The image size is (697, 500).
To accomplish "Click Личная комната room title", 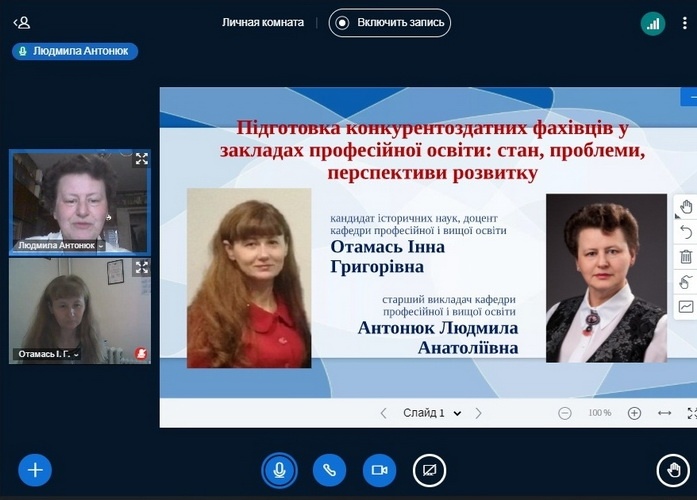I will point(263,23).
